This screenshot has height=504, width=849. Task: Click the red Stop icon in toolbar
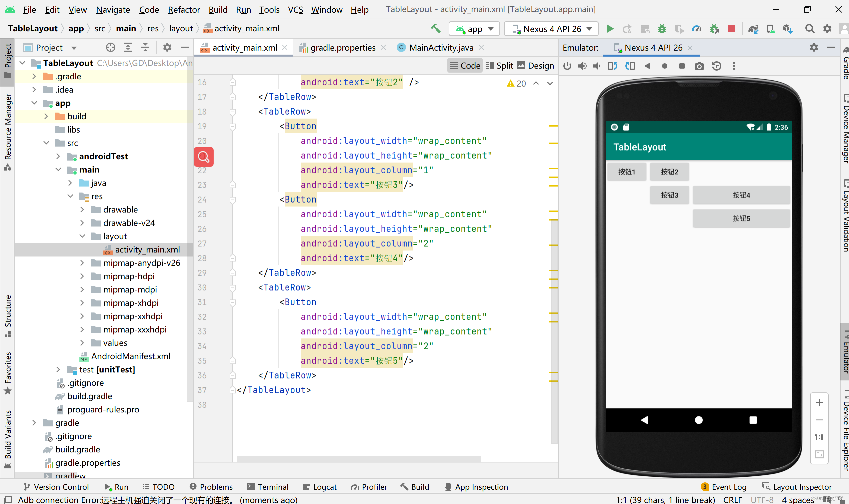[x=731, y=29]
